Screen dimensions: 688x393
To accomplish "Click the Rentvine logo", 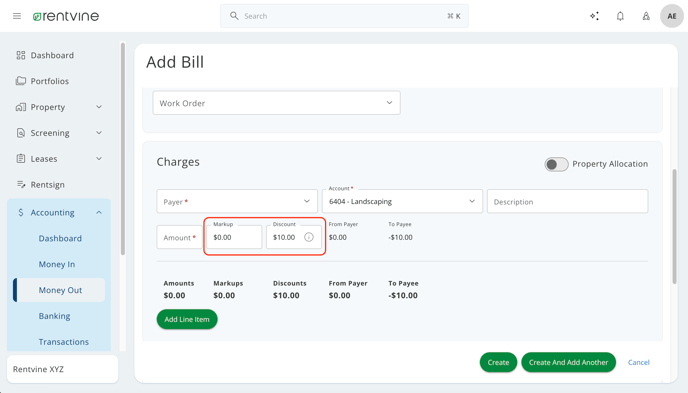I will [66, 16].
